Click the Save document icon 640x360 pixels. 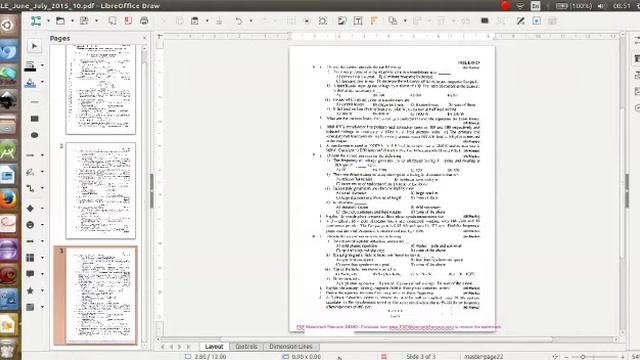click(x=84, y=21)
